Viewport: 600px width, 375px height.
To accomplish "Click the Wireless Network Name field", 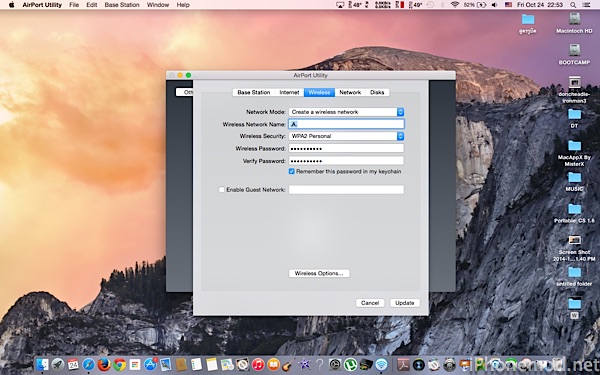I will pos(346,124).
